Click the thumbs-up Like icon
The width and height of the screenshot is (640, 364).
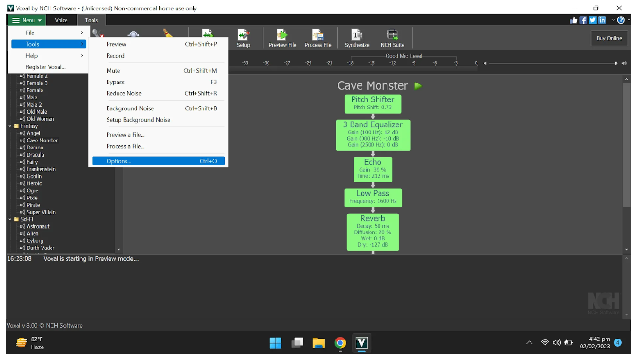coord(573,20)
